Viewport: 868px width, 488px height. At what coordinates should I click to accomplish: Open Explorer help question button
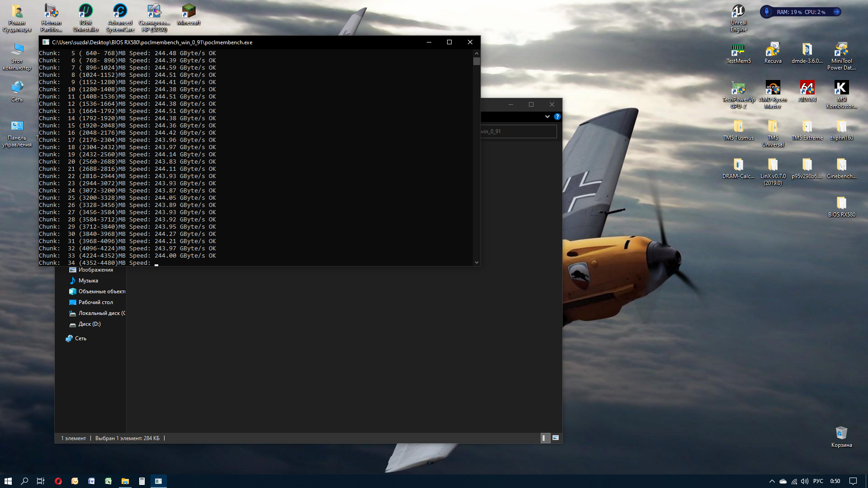pyautogui.click(x=557, y=117)
